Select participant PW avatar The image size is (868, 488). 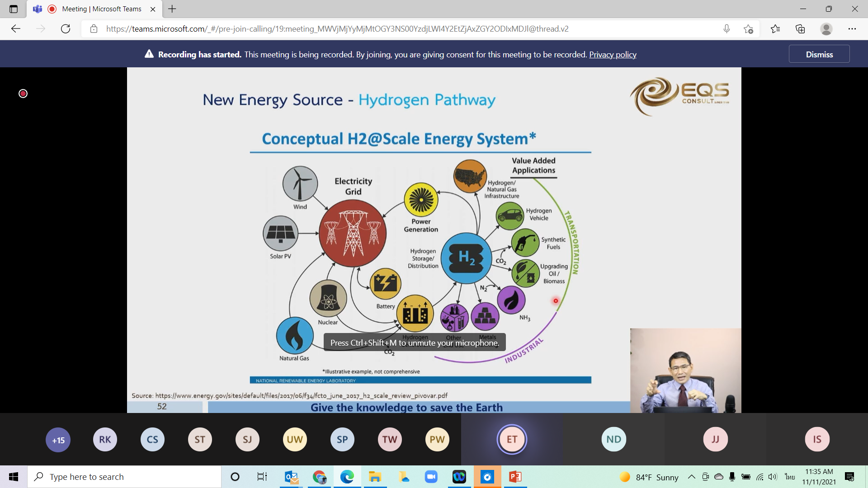pos(437,440)
